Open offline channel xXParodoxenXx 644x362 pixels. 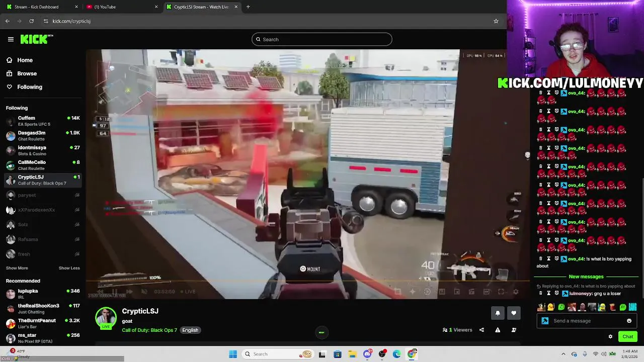tap(43, 210)
